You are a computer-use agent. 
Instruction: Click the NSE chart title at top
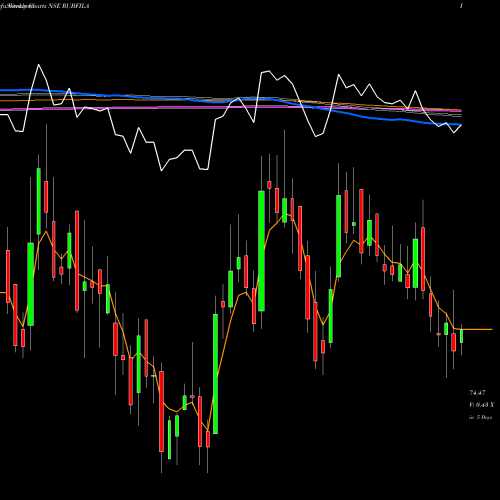pyautogui.click(x=44, y=6)
